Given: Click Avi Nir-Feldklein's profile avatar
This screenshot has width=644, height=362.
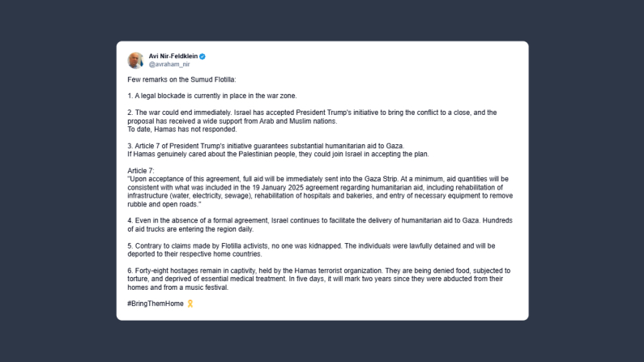Looking at the screenshot, I should point(135,60).
